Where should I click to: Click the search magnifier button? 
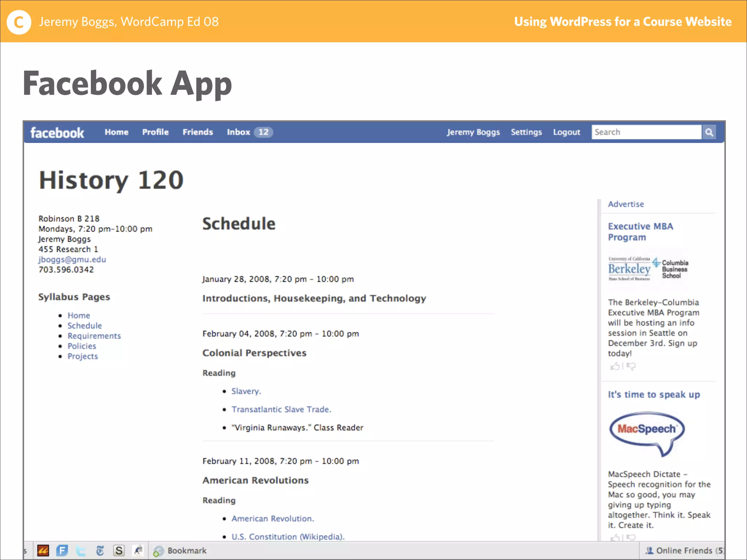[x=709, y=132]
